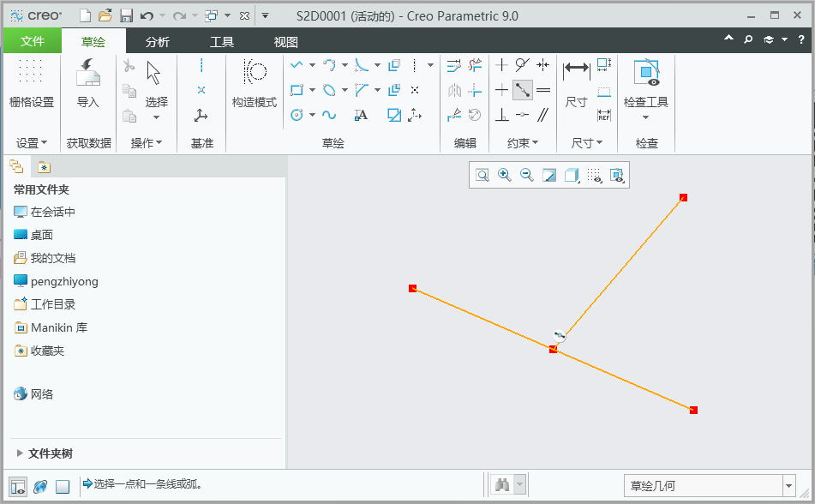Select the Spline sketch tool
The image size is (815, 504).
coord(329,115)
